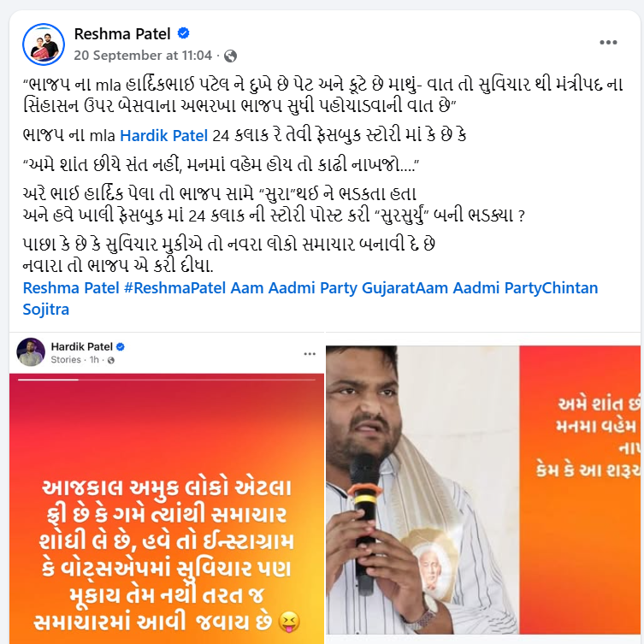This screenshot has width=644, height=644.
Task: Open the post options three-dot menu
Action: pos(608,42)
